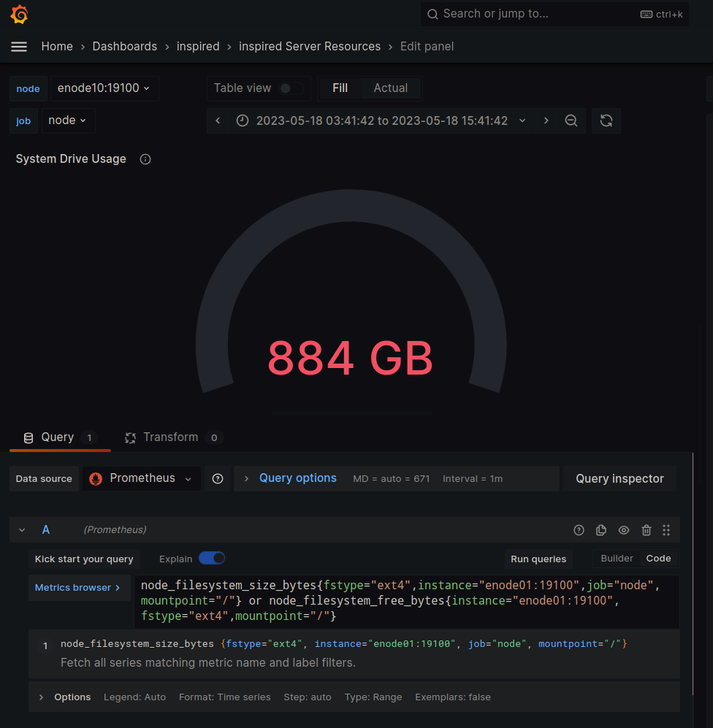Go to Home breadcrumb
The width and height of the screenshot is (713, 728).
[57, 47]
